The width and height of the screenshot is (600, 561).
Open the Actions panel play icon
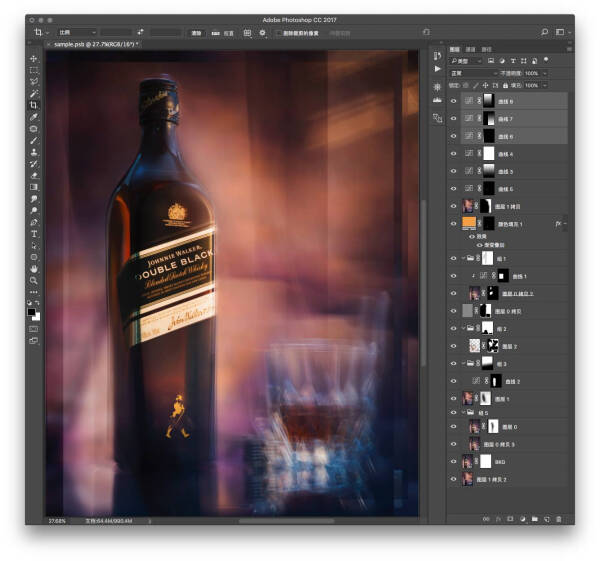click(x=437, y=69)
